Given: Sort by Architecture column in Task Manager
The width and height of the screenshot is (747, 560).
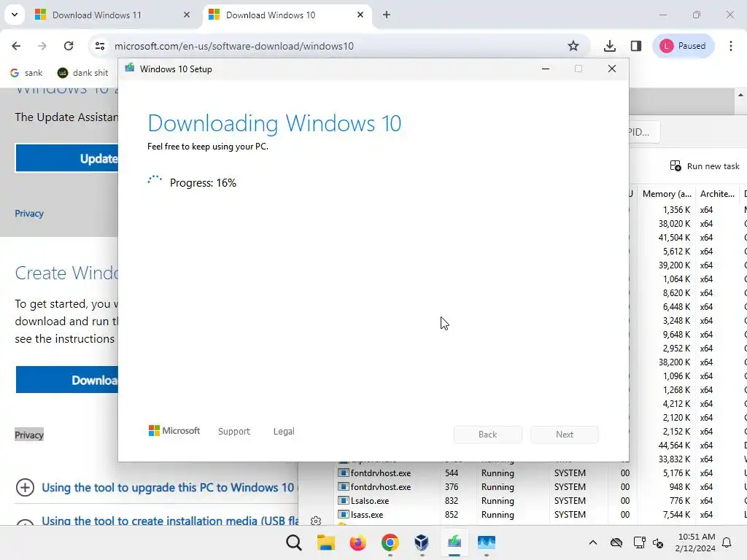Looking at the screenshot, I should [x=717, y=194].
